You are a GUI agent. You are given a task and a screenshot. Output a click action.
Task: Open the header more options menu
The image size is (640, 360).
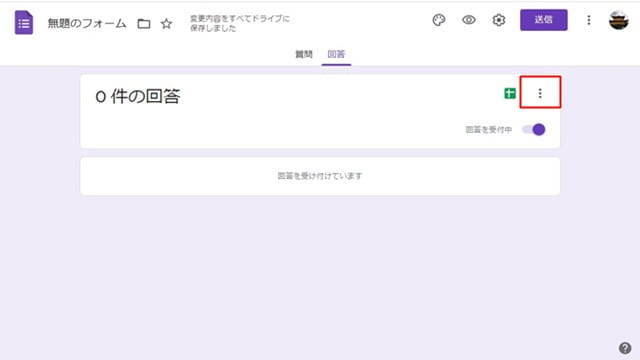pos(589,20)
